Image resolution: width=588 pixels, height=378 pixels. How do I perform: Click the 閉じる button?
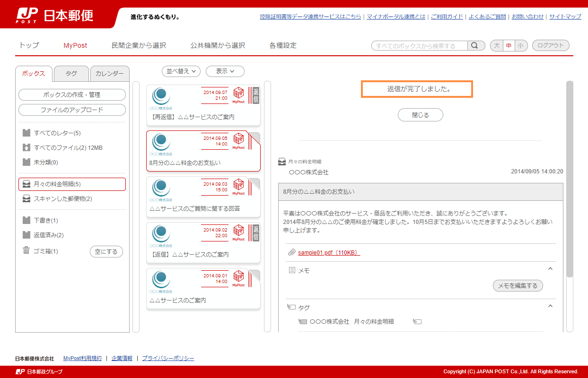421,115
